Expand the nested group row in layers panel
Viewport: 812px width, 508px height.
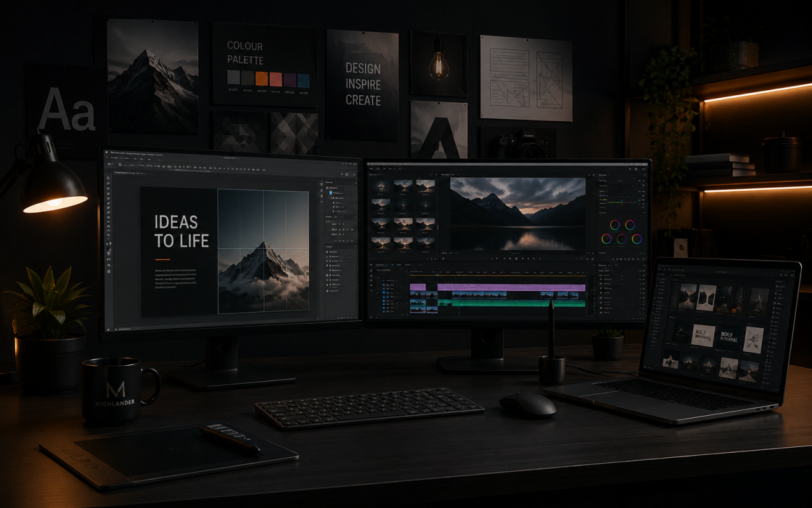pos(343,198)
